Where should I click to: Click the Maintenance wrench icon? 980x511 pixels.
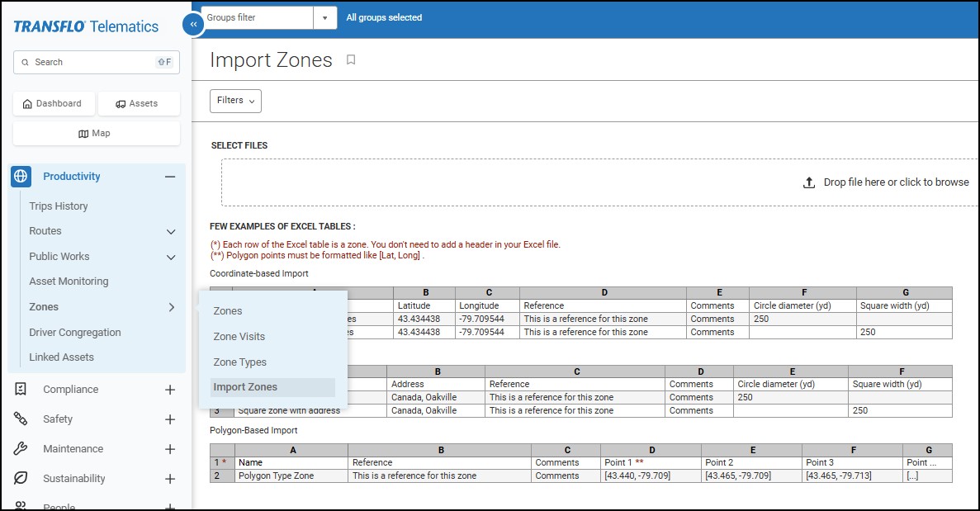click(21, 449)
